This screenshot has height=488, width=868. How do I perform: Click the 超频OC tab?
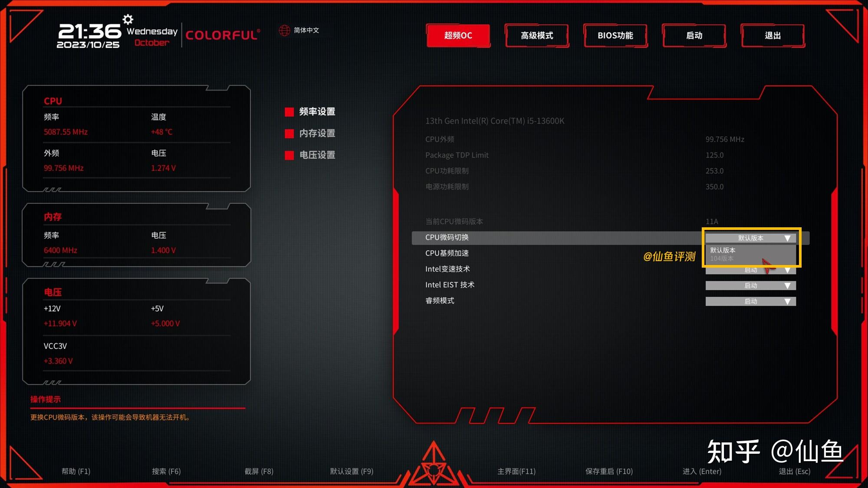click(458, 35)
